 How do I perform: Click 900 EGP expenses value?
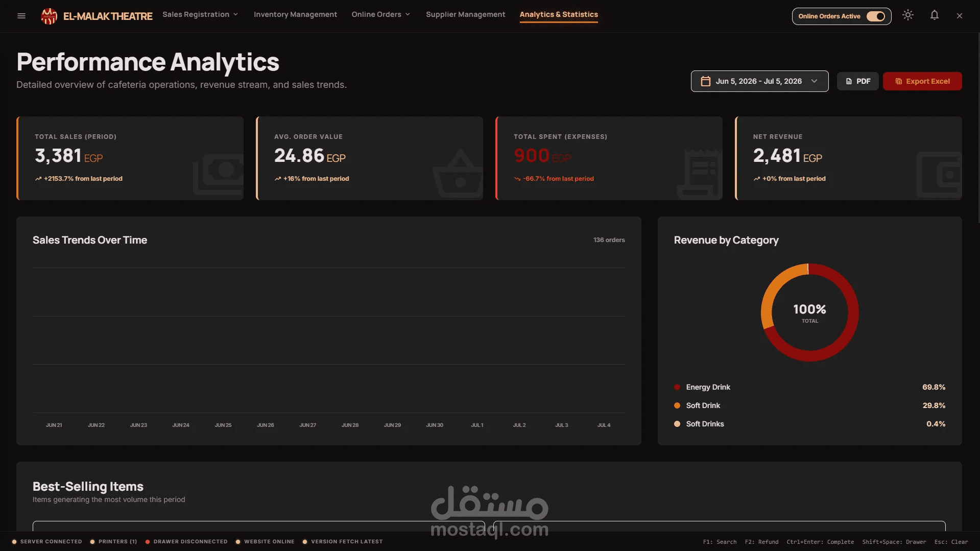coord(542,156)
